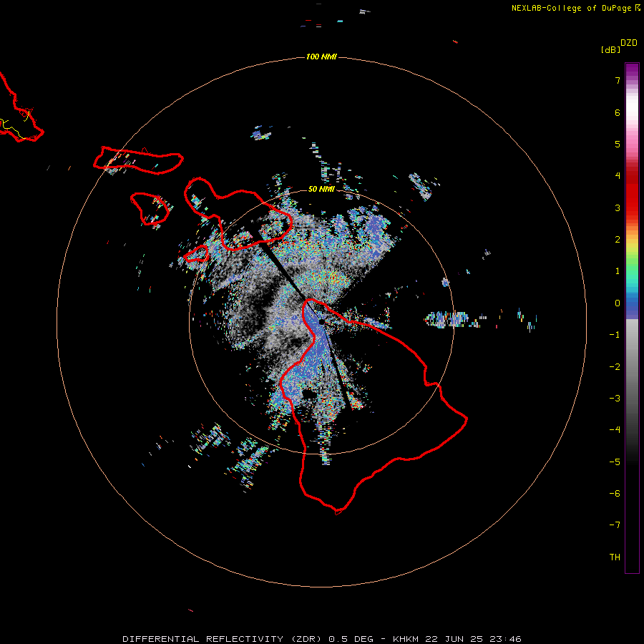Image resolution: width=644 pixels, height=644 pixels.
Task: Click the 23:46 timestamp in caption
Action: [505, 639]
